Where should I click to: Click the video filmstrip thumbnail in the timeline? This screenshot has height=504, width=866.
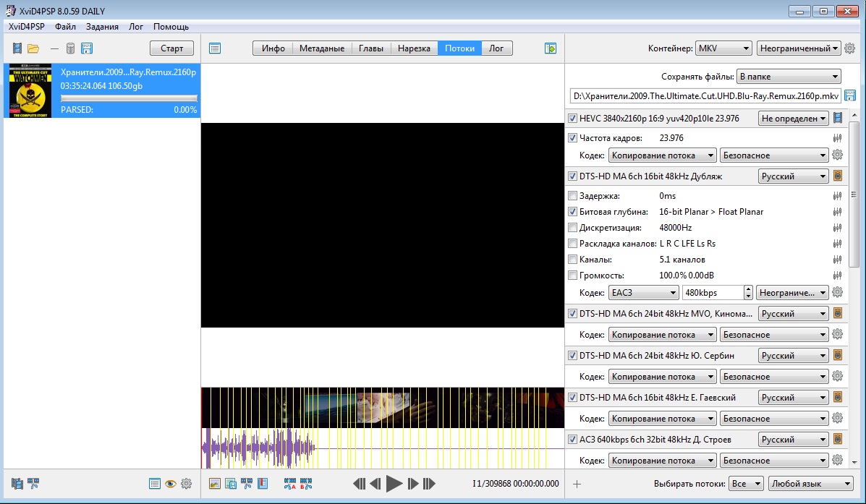(x=382, y=408)
